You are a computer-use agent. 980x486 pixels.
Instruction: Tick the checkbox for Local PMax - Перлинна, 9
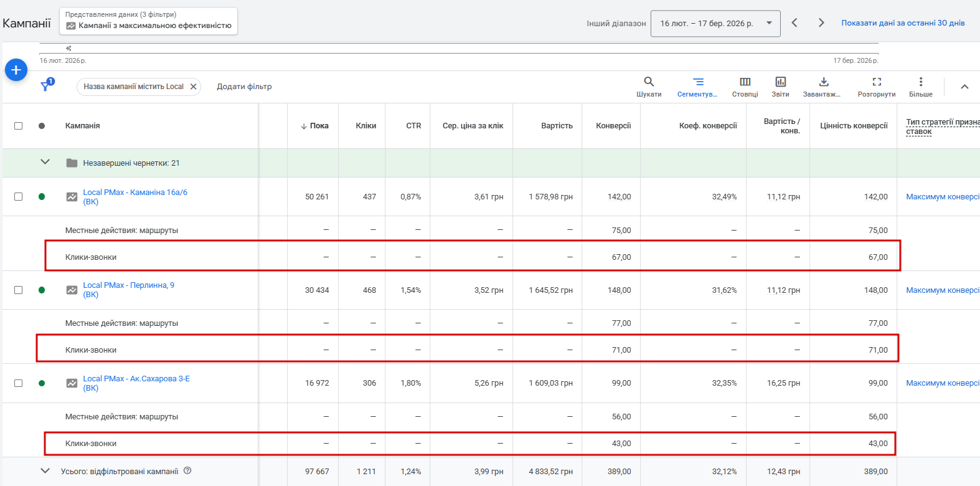18,290
